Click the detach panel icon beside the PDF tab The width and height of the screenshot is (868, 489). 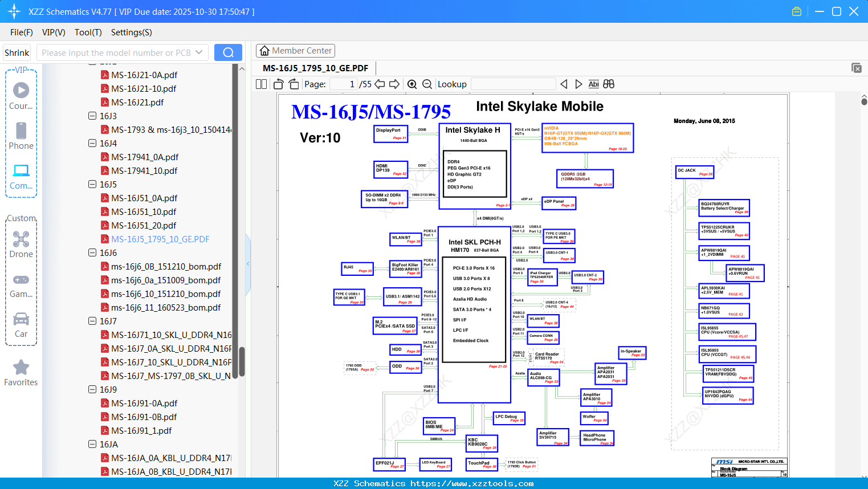tap(857, 68)
